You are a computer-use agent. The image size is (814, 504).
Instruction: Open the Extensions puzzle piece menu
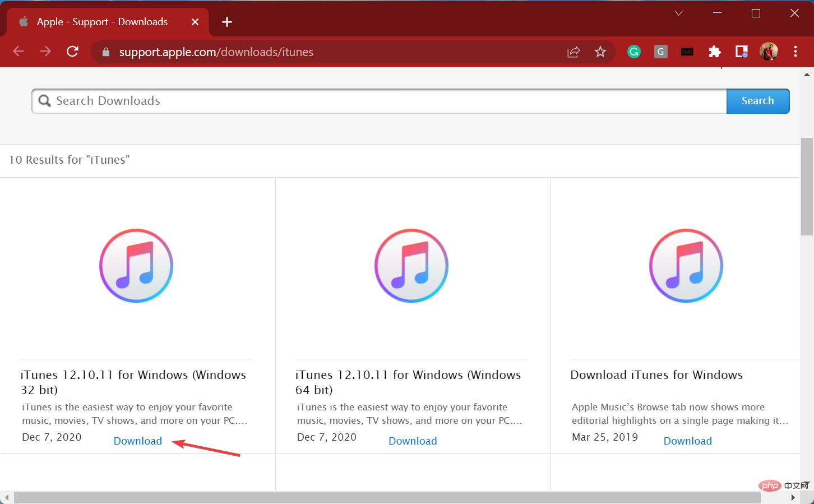(714, 52)
